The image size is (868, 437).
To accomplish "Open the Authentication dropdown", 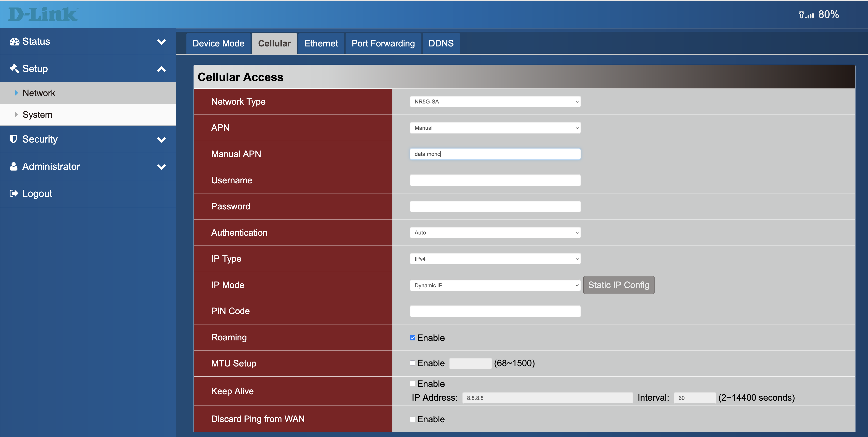I will (x=495, y=233).
